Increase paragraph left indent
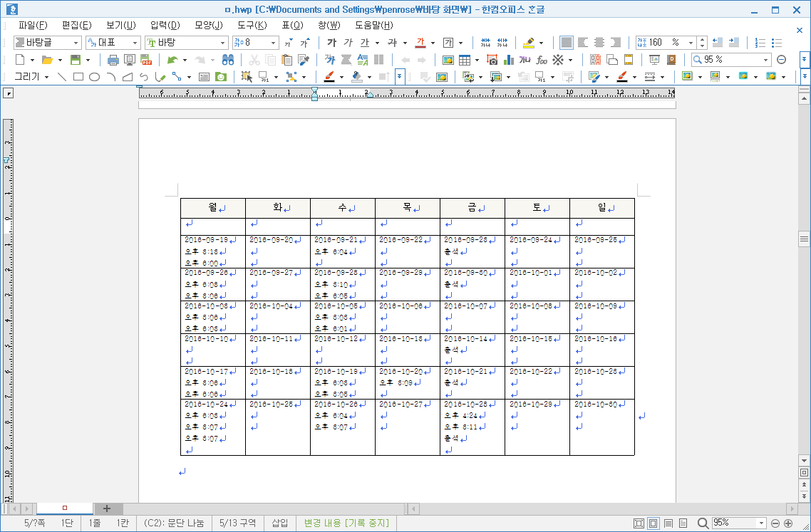This screenshot has height=532, width=811. click(x=734, y=43)
